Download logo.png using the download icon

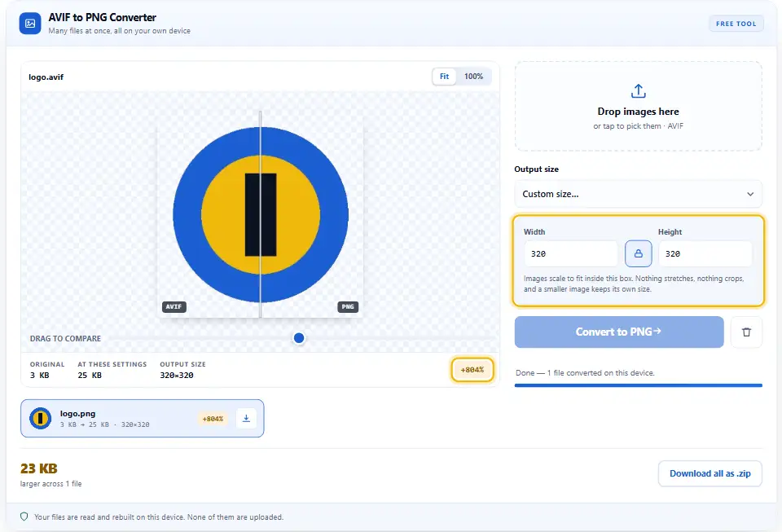[246, 418]
